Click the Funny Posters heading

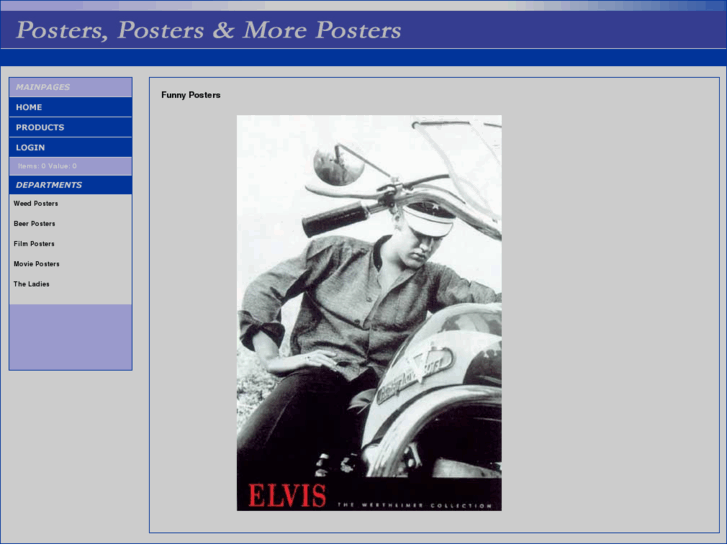191,95
